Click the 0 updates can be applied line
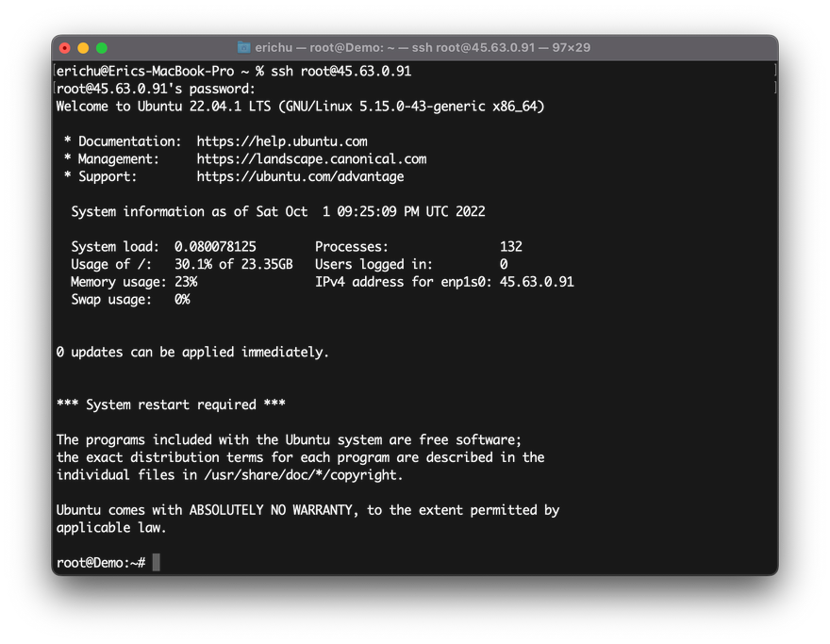 pos(192,352)
